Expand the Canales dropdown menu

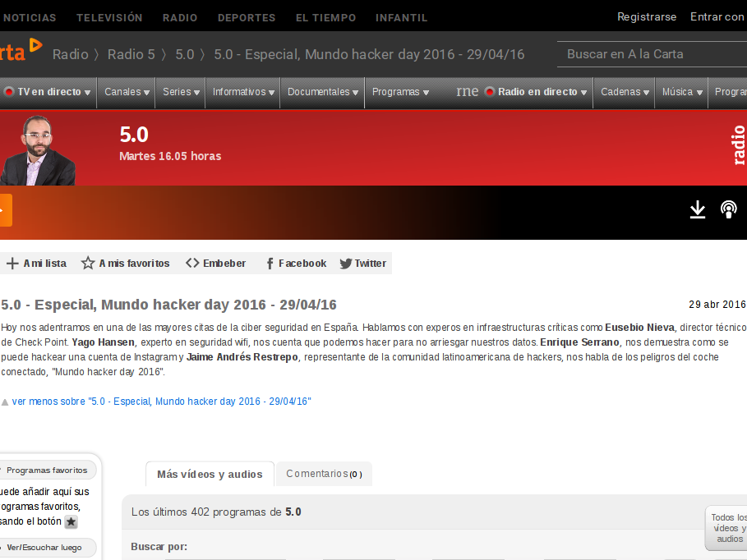tap(127, 92)
